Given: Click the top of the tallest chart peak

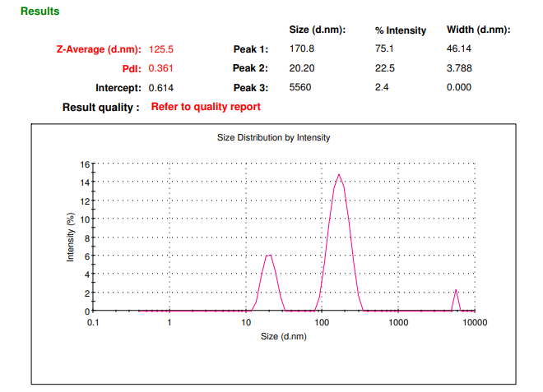Looking at the screenshot, I should pos(338,174).
